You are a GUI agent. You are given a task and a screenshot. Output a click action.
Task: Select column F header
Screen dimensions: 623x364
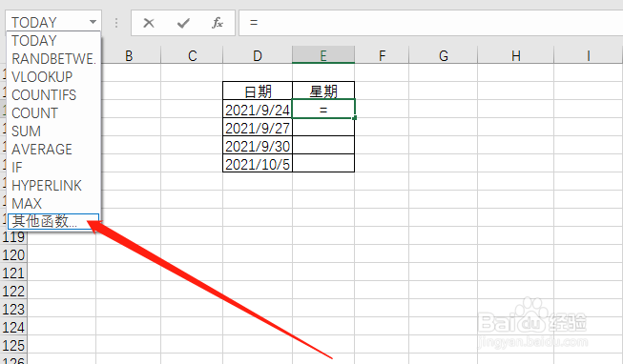pyautogui.click(x=382, y=55)
